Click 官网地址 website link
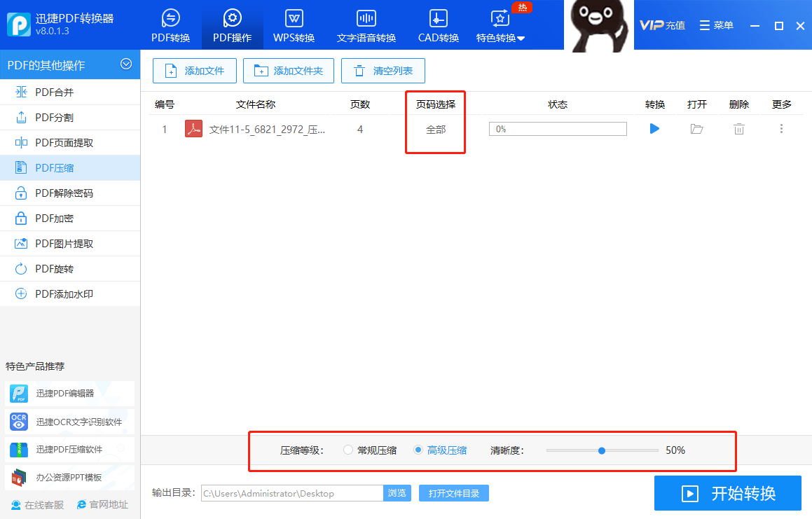812x519 pixels. (102, 504)
